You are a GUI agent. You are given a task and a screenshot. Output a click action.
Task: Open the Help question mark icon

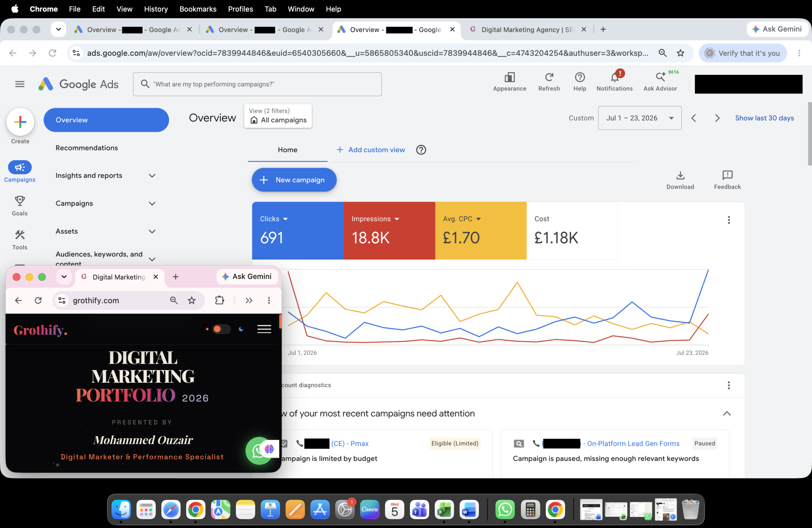pos(580,77)
